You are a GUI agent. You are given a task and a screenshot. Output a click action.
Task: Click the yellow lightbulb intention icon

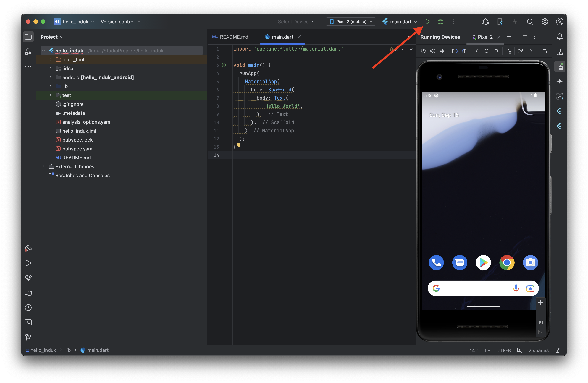tap(238, 145)
